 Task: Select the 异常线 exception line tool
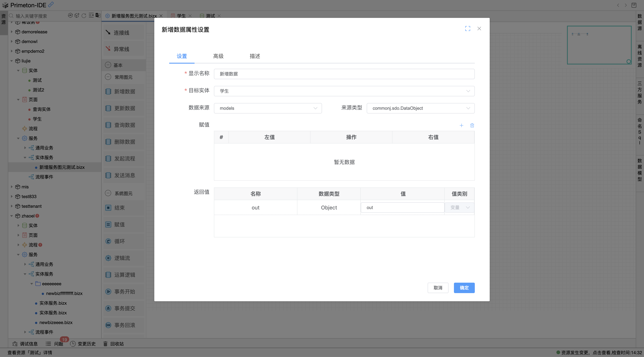tap(122, 49)
